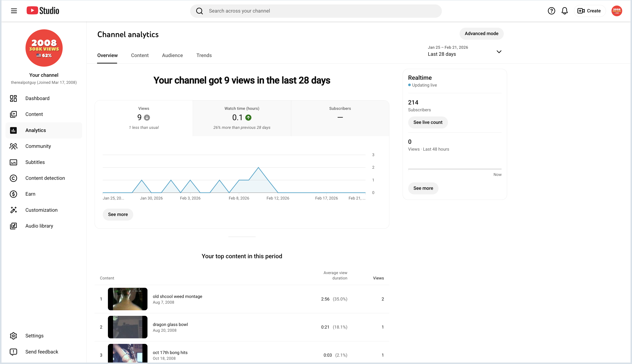The width and height of the screenshot is (632, 364).
Task: Click the Earn dollar icon
Action: (13, 194)
